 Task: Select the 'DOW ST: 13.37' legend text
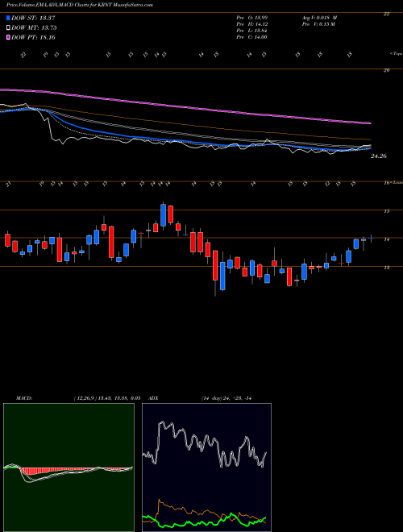(x=33, y=19)
